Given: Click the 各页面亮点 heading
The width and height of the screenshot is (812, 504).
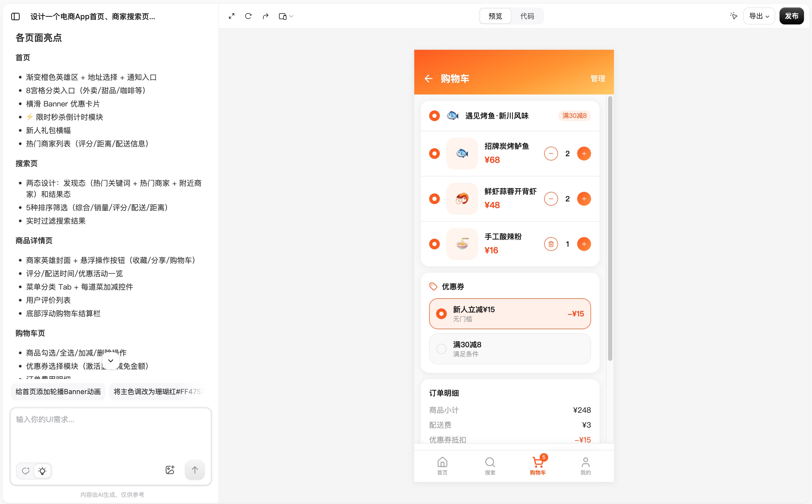Looking at the screenshot, I should click(39, 38).
